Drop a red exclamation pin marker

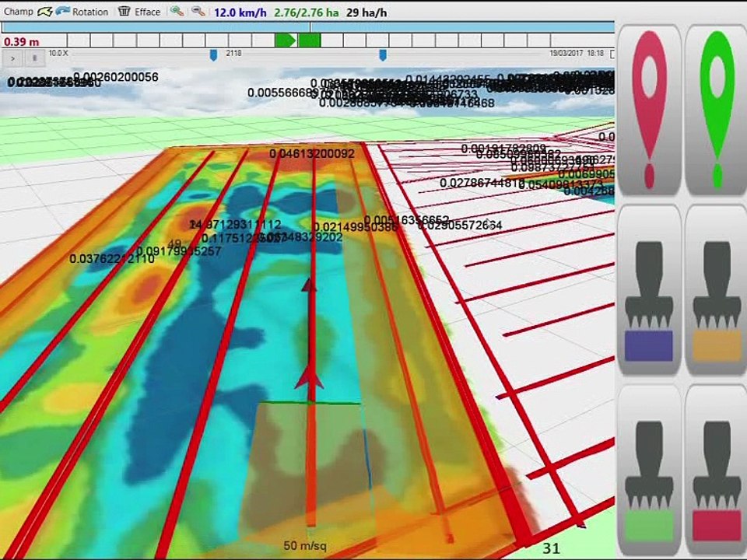pos(649,110)
